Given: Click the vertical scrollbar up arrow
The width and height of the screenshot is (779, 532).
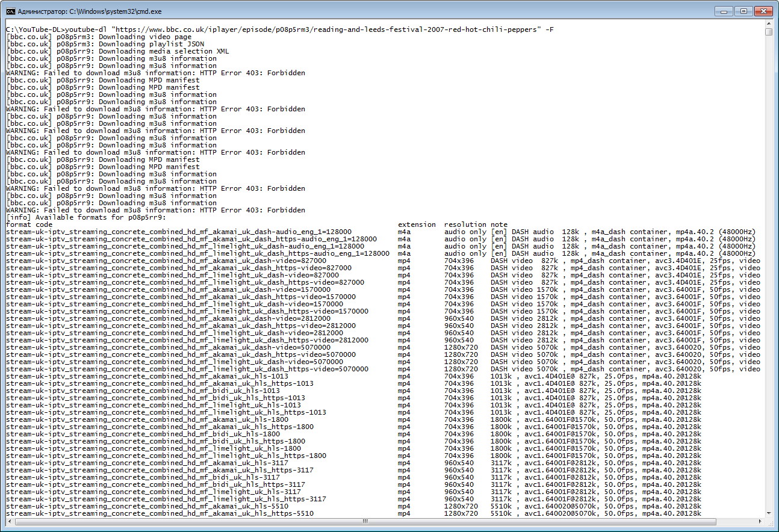Looking at the screenshot, I should coord(769,23).
